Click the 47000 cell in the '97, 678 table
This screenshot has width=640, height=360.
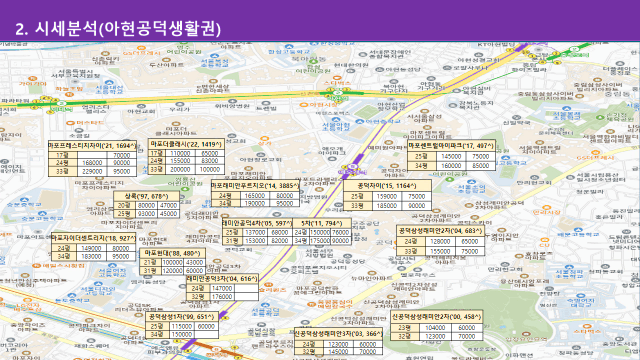[168, 206]
